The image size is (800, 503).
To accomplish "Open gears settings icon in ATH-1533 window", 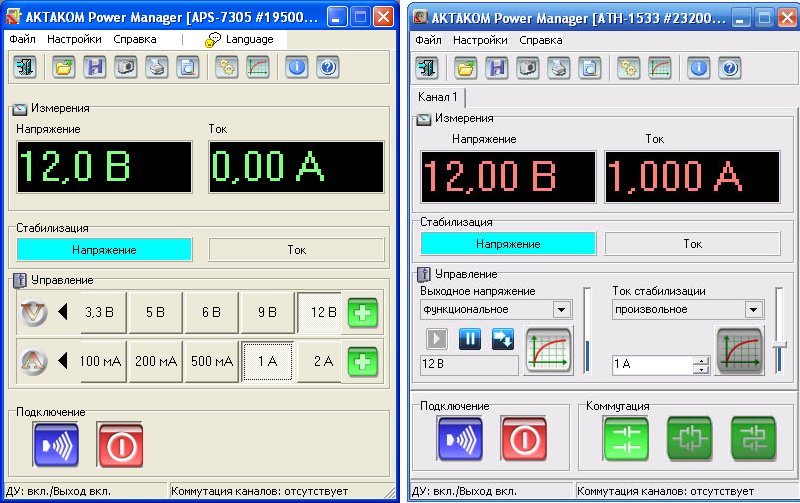I will tap(629, 68).
